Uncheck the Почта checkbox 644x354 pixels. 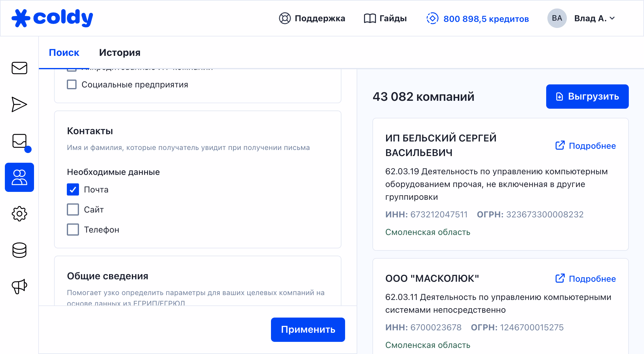[x=73, y=189]
